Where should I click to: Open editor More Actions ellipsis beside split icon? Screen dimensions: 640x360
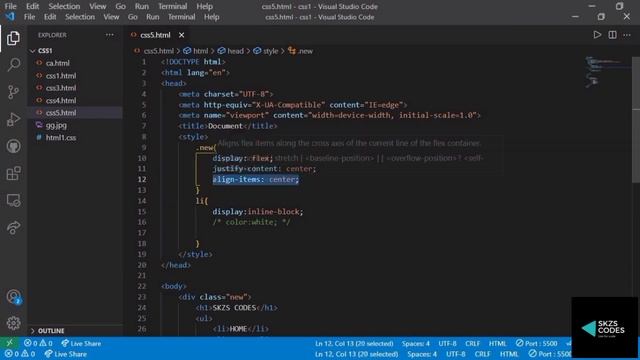coord(627,35)
